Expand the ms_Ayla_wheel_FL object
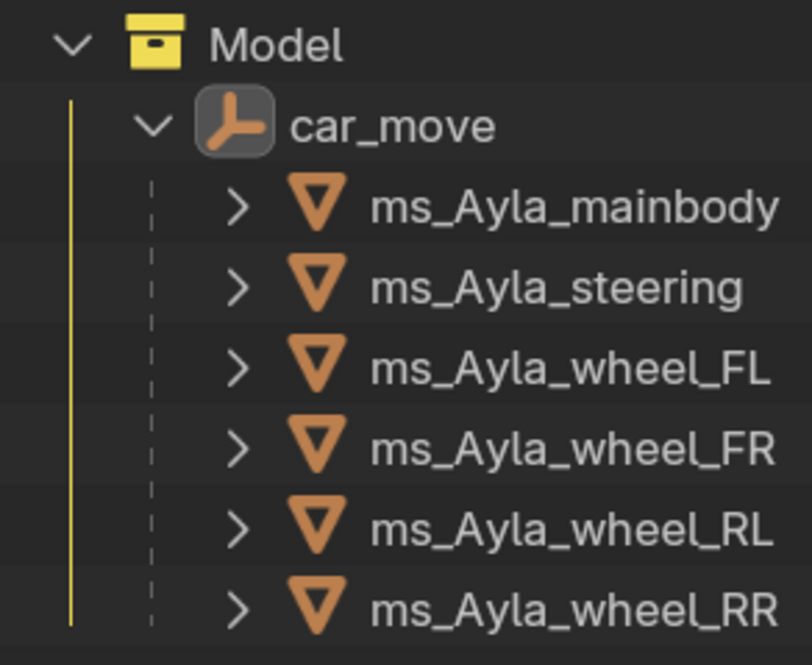 point(238,369)
